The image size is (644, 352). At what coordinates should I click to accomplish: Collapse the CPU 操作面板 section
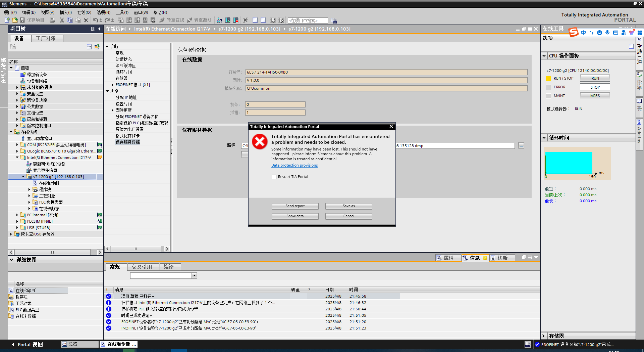tap(544, 56)
